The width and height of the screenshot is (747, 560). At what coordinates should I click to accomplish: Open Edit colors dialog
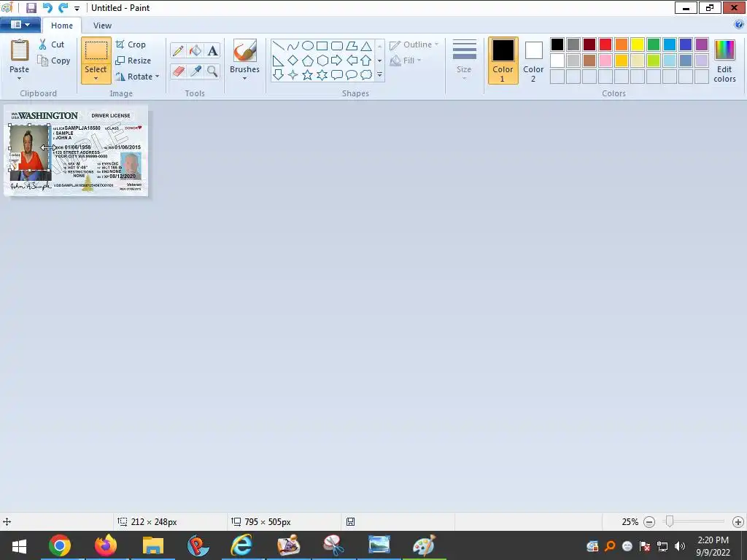tap(724, 61)
